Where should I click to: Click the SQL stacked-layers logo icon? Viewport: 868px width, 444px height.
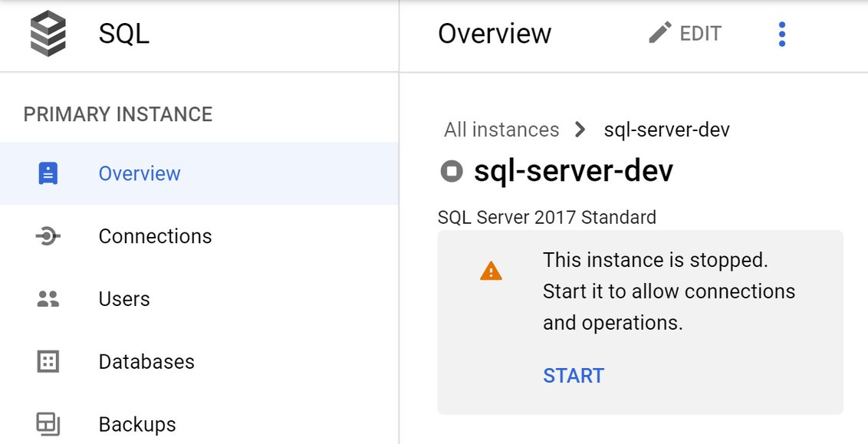[48, 33]
